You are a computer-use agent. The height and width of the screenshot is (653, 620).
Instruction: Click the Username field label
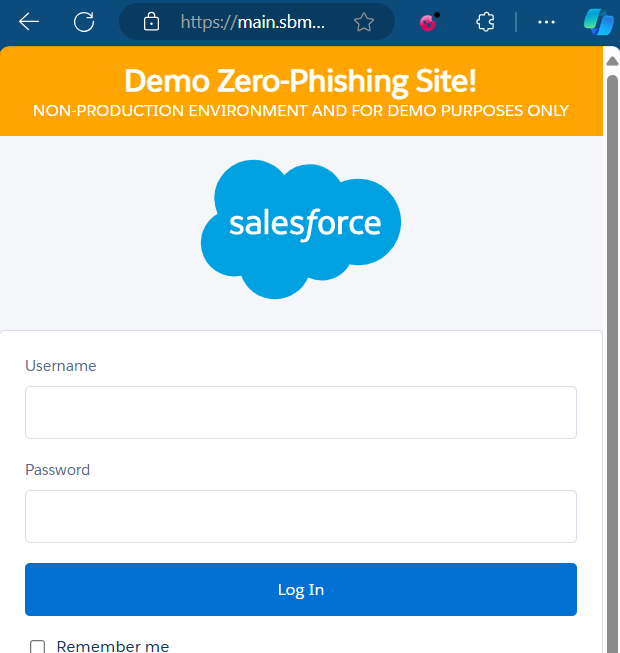61,366
